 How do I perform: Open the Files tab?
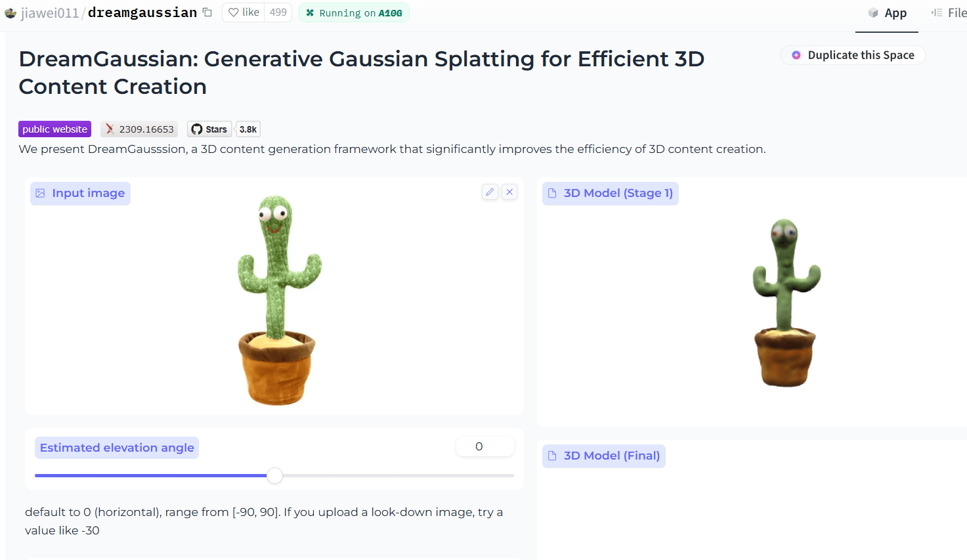pos(954,12)
